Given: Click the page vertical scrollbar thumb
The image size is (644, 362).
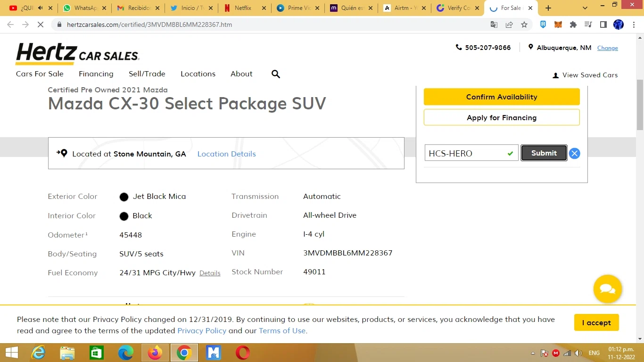Looking at the screenshot, I should pos(640,105).
